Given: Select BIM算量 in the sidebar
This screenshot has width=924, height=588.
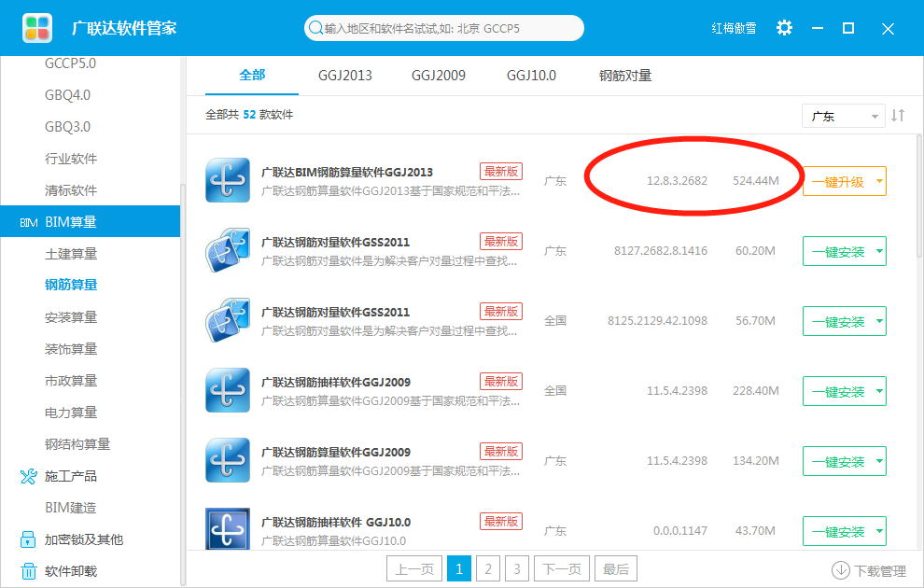Looking at the screenshot, I should coord(91,221).
